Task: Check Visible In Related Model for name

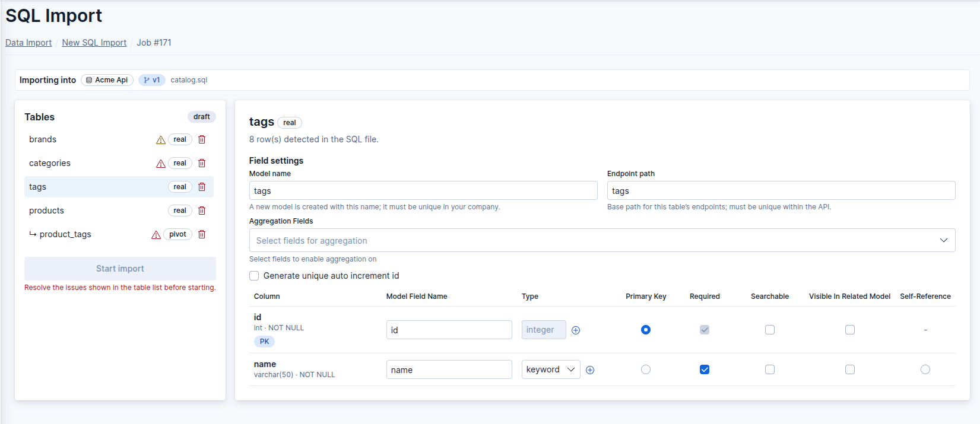Action: (850, 369)
